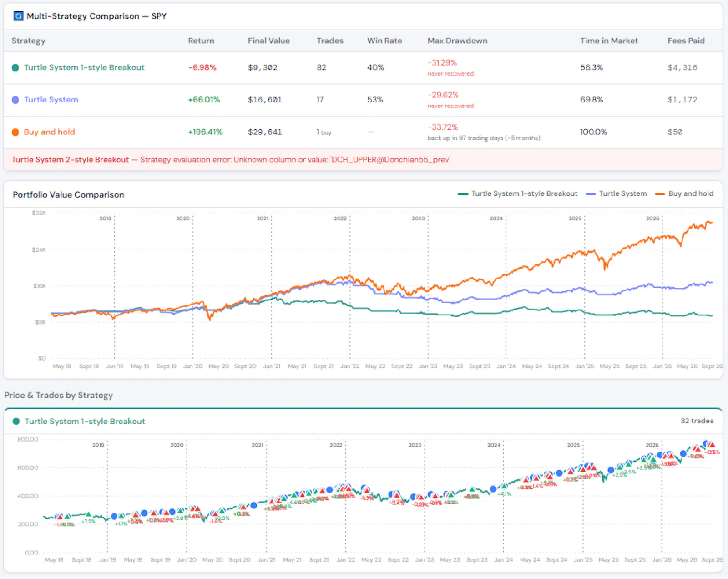Click the $29,641 final value cell
The height and width of the screenshot is (579, 728).
(x=265, y=132)
